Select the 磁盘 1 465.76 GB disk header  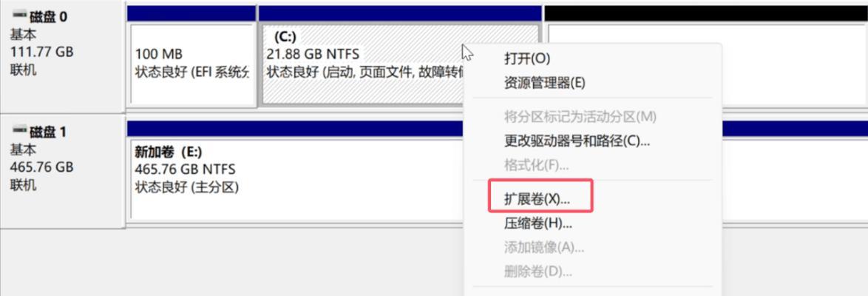[x=61, y=171]
